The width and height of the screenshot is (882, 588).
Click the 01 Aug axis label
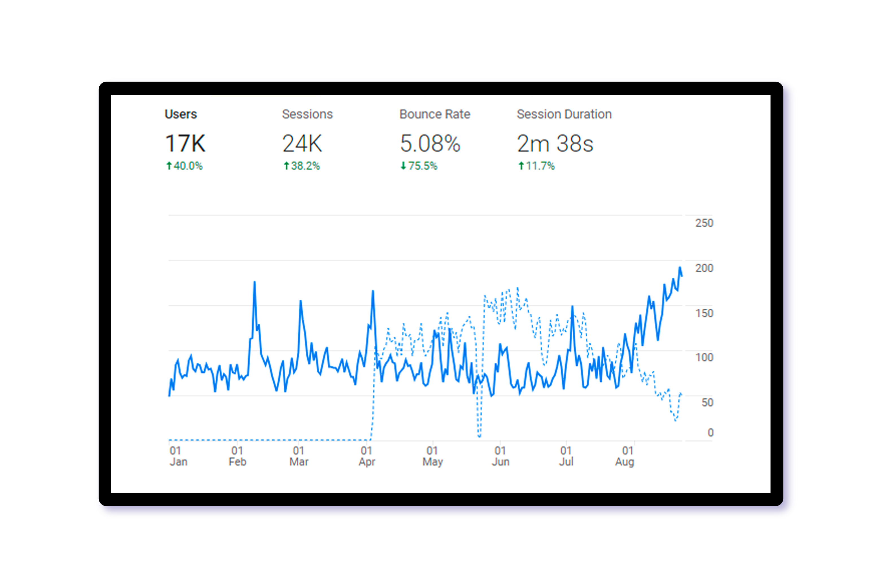pyautogui.click(x=625, y=456)
